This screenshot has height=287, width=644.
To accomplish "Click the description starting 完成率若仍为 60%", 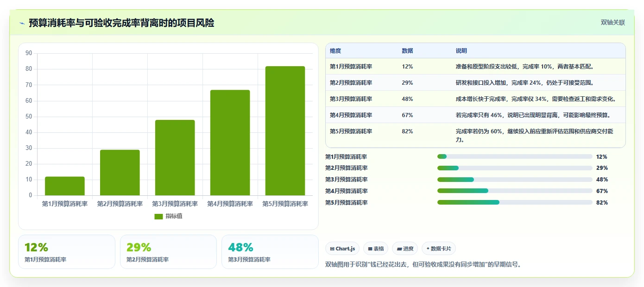I will pos(534,136).
